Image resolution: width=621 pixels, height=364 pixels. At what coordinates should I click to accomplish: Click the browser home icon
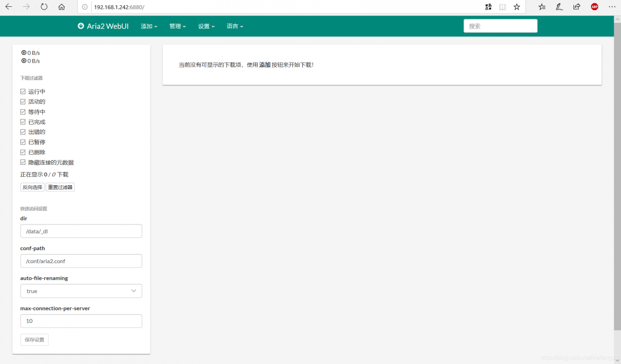[62, 7]
